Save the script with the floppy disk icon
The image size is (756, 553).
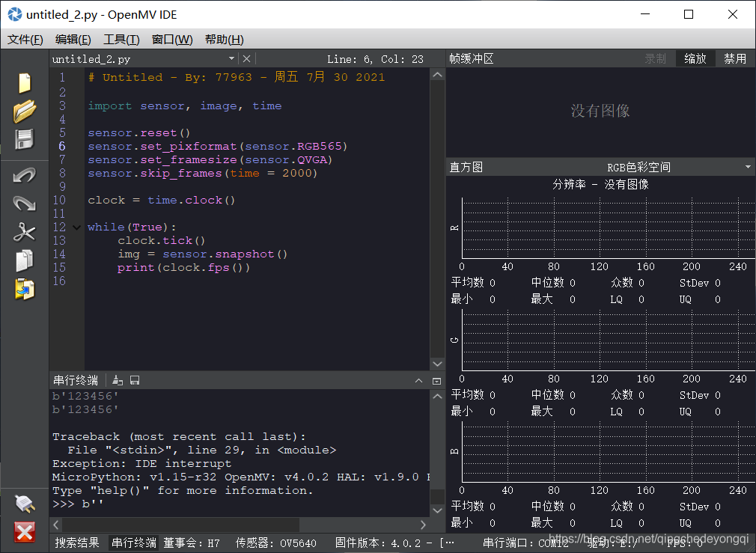click(x=24, y=140)
